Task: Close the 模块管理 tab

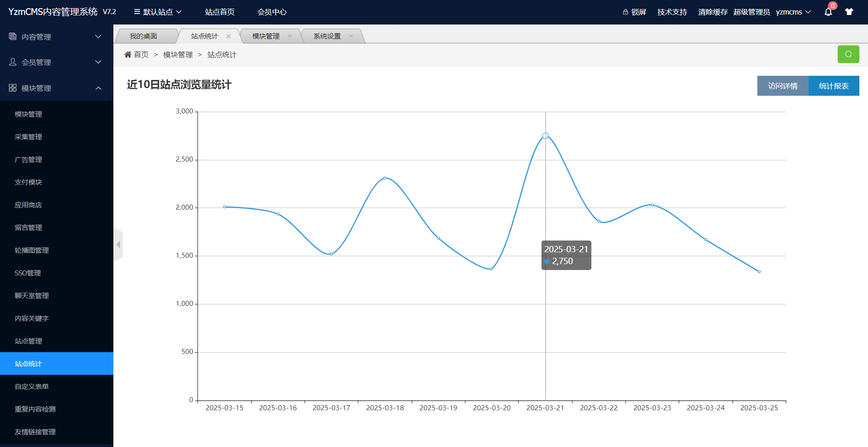Action: coord(290,36)
